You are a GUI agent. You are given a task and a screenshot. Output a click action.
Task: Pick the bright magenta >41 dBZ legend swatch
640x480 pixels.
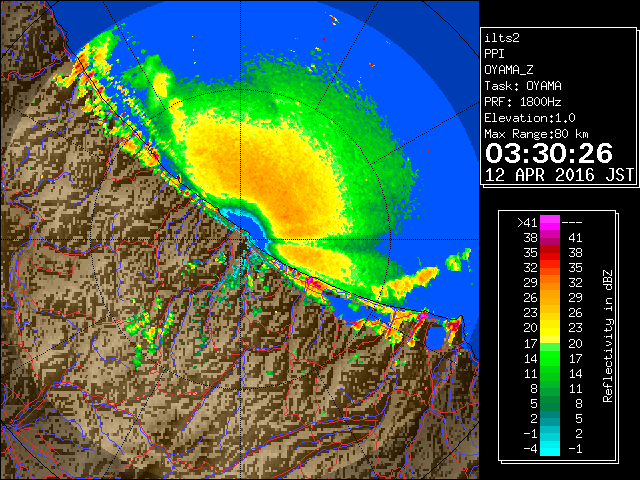pyautogui.click(x=549, y=222)
